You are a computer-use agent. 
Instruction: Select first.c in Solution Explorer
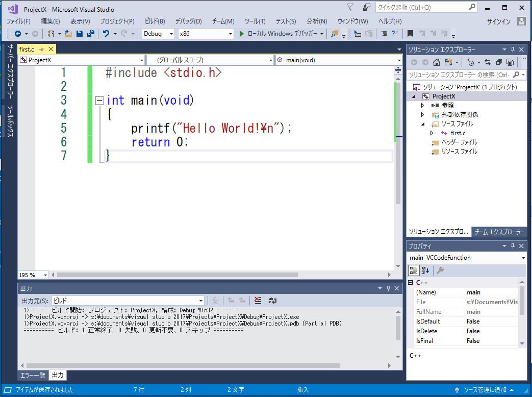coord(458,133)
